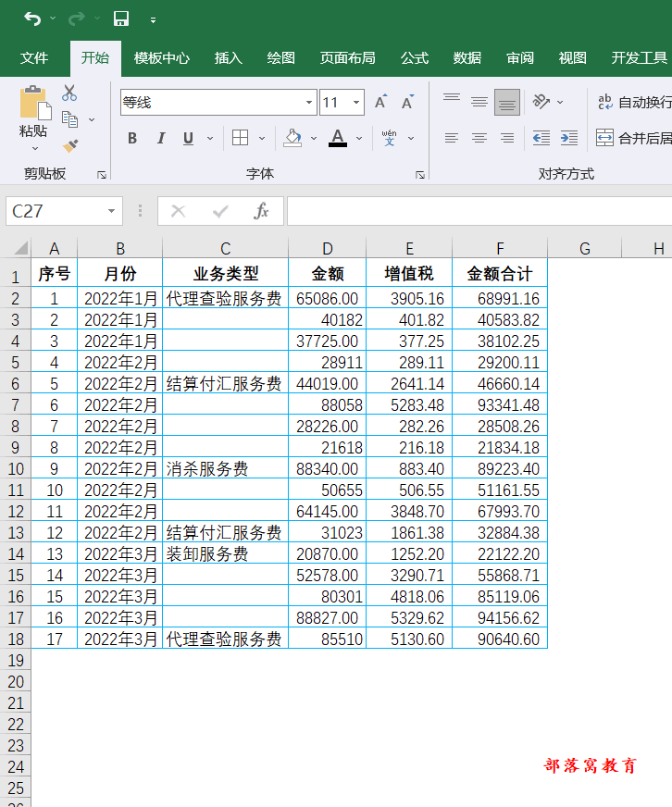This screenshot has width=672, height=807.
Task: Switch to the 页面布局 tab
Action: (348, 58)
